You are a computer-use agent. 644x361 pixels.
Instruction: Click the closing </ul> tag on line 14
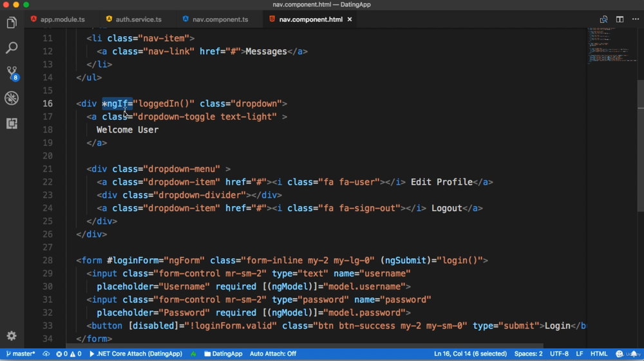(89, 77)
